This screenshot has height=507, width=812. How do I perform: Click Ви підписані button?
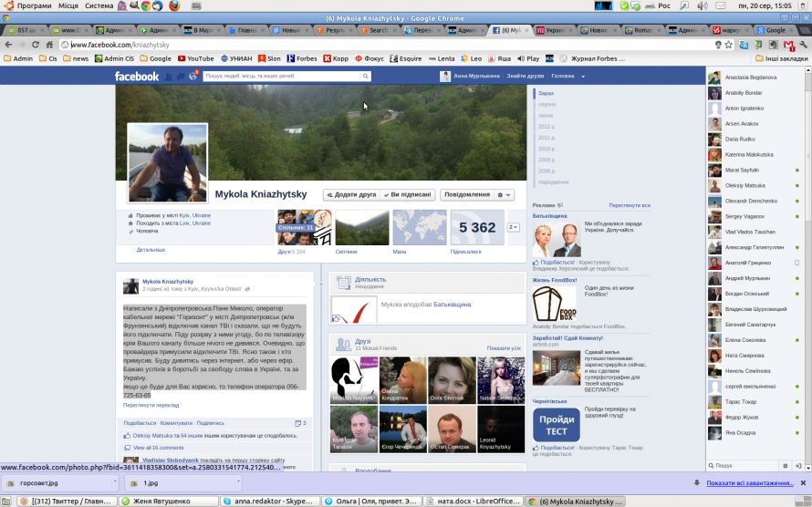click(407, 195)
